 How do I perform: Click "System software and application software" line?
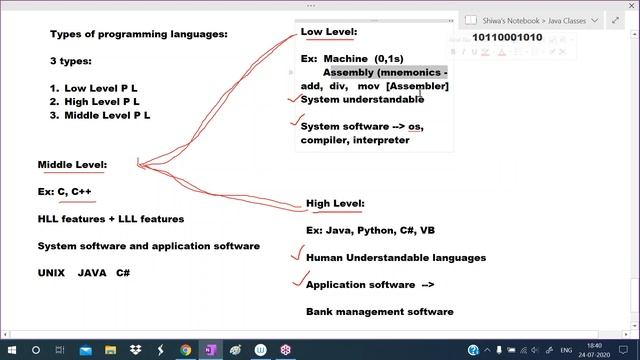[149, 246]
